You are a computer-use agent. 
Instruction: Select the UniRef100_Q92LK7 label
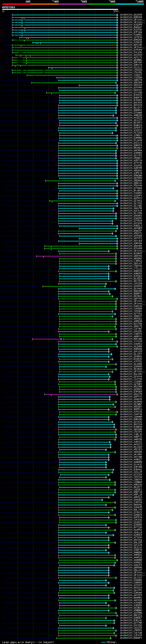(x=131, y=263)
